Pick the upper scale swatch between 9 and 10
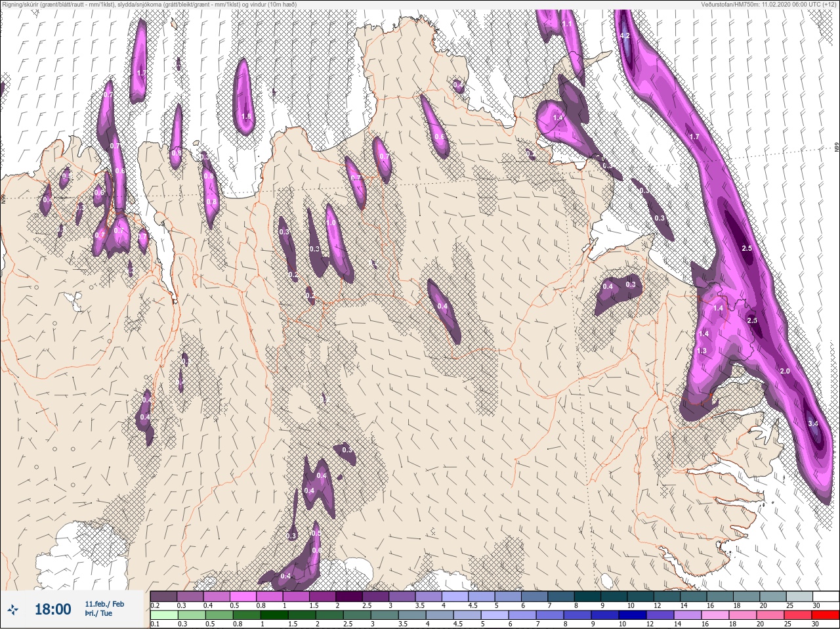This screenshot has height=629, width=840. tap(614, 596)
